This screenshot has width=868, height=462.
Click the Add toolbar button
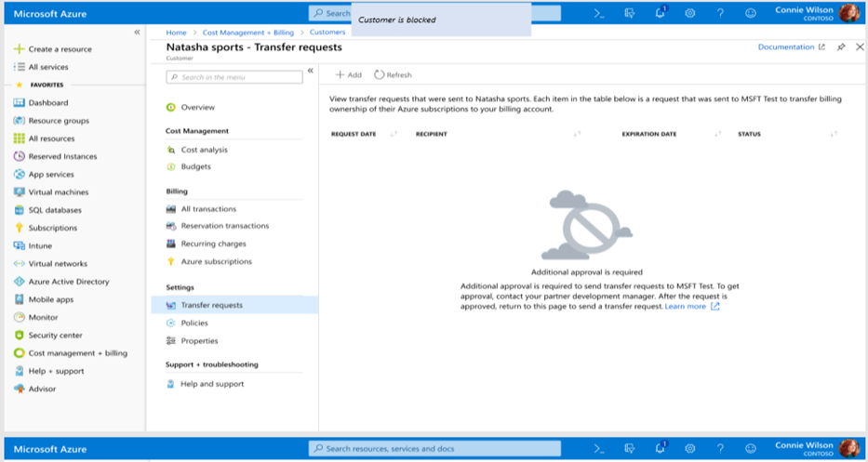348,74
